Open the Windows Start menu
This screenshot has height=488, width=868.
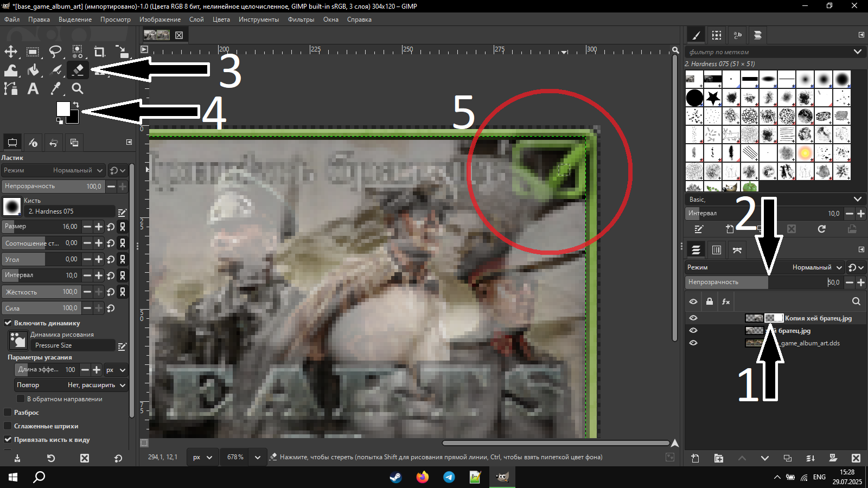pyautogui.click(x=13, y=477)
